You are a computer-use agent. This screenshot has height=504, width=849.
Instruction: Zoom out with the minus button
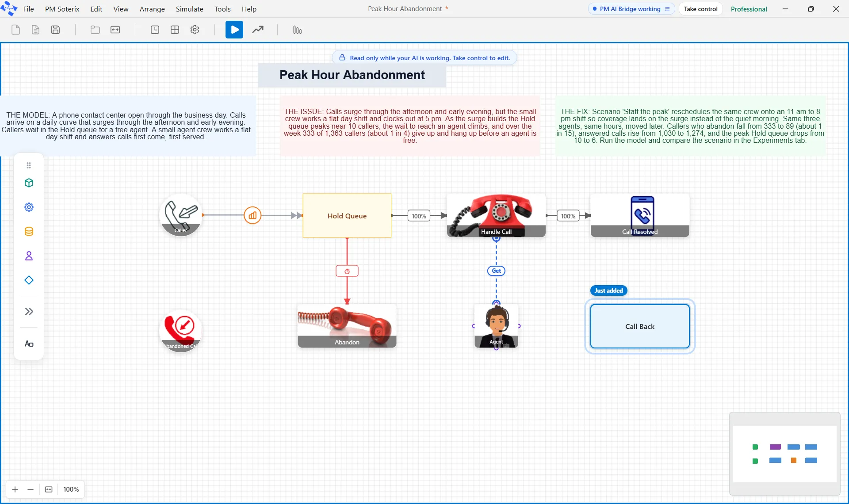point(31,489)
